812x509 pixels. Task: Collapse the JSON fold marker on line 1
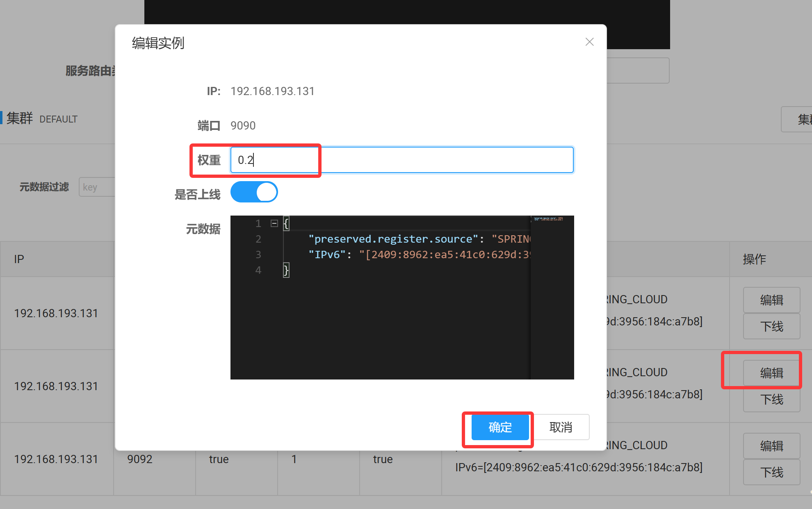click(274, 223)
